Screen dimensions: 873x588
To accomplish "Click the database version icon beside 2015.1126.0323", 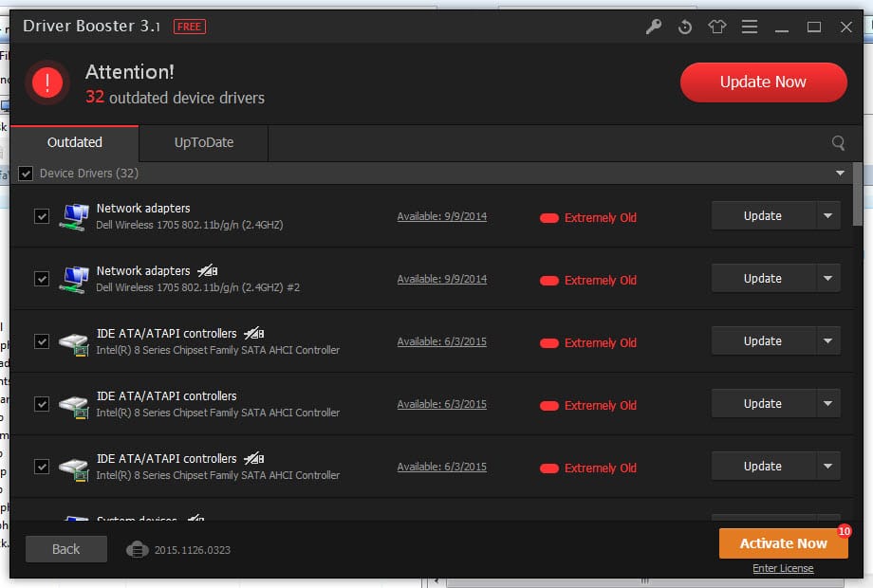I will point(137,550).
